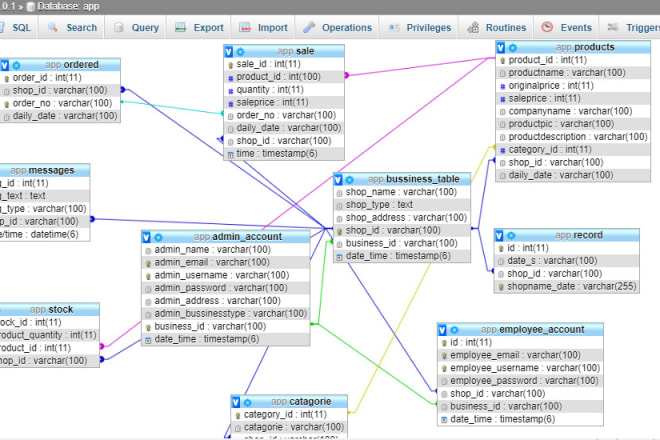This screenshot has height=440, width=660.
Task: Select order_no field in ordered table
Action: tap(60, 103)
